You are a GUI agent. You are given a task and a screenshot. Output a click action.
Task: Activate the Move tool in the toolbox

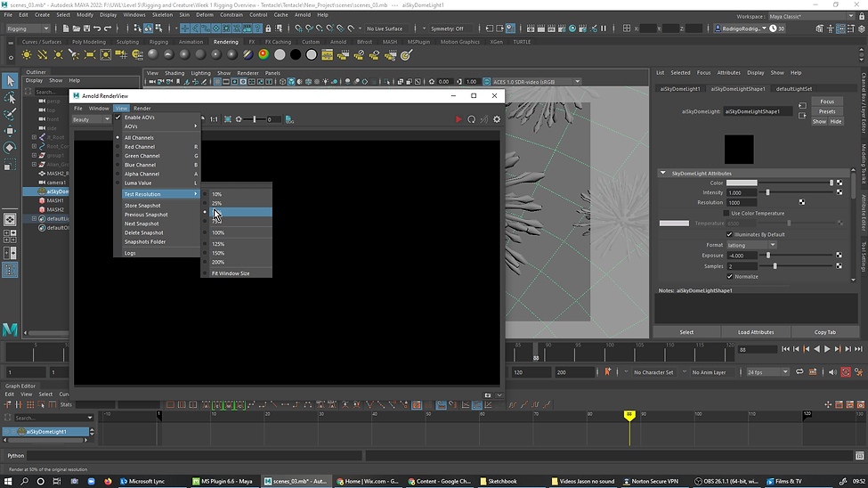point(10,131)
